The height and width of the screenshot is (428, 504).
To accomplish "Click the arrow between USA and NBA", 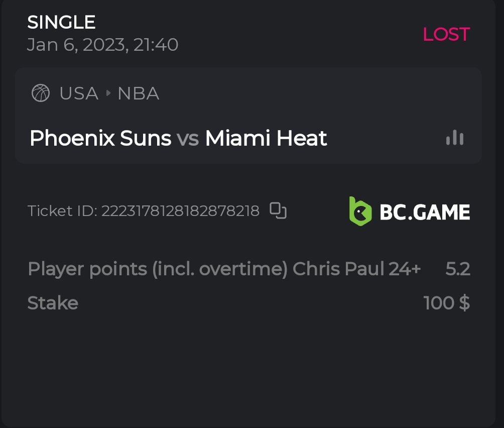I will (108, 93).
